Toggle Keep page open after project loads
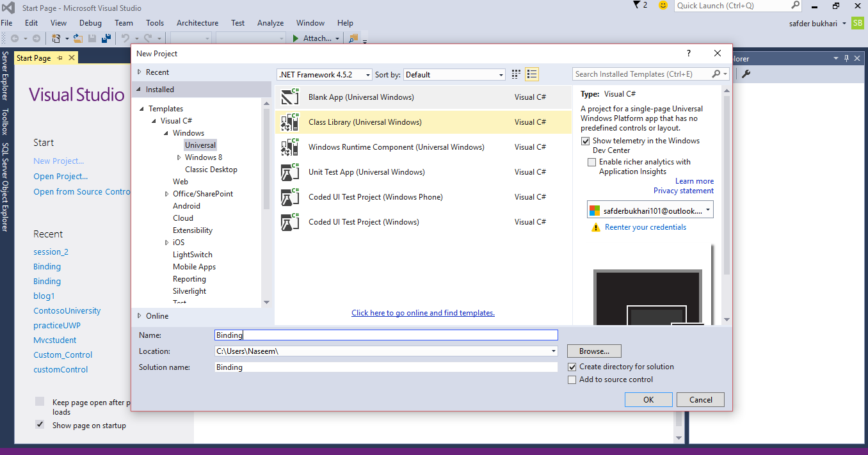The height and width of the screenshot is (455, 868). [x=40, y=401]
